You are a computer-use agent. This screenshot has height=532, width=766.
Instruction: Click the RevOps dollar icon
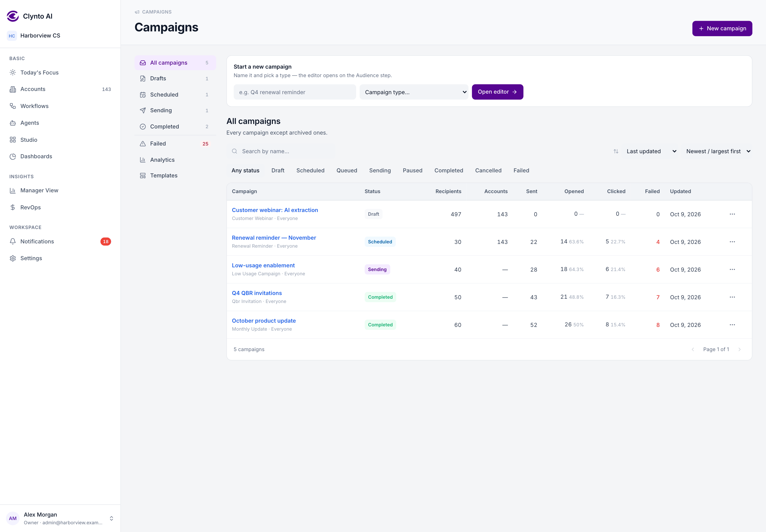pyautogui.click(x=13, y=207)
